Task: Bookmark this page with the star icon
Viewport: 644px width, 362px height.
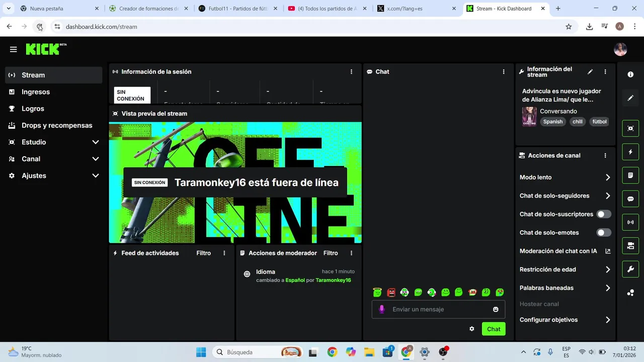Action: click(569, 27)
